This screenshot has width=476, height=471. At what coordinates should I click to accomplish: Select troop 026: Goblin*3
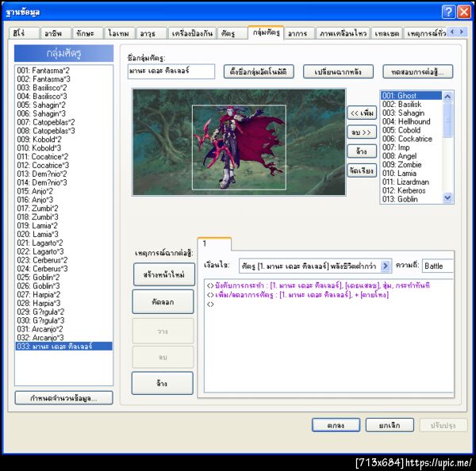(63, 286)
